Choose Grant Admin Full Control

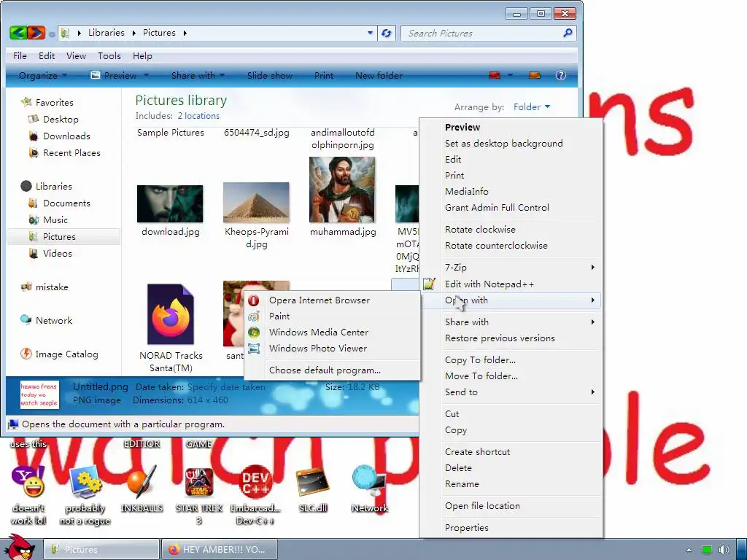[x=497, y=208]
